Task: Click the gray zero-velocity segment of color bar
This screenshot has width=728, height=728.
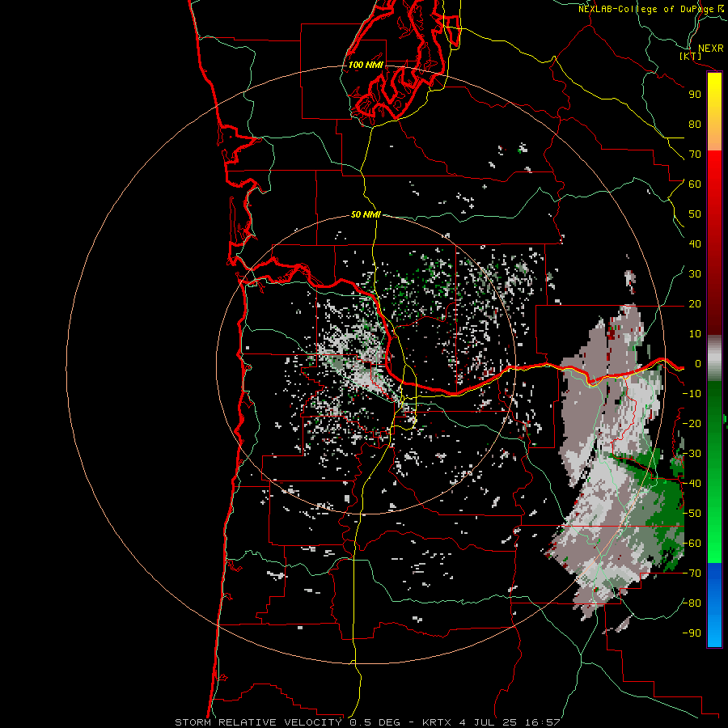Action: [714, 358]
